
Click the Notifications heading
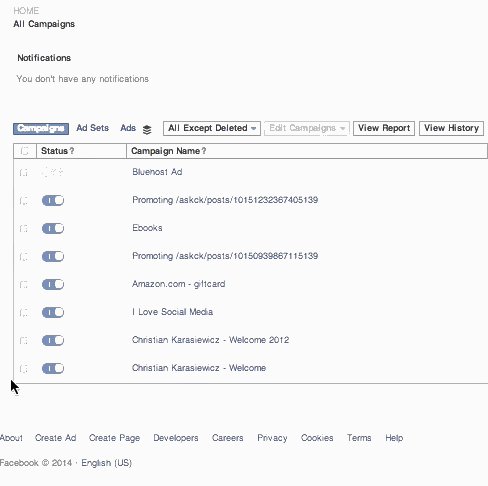[x=44, y=58]
